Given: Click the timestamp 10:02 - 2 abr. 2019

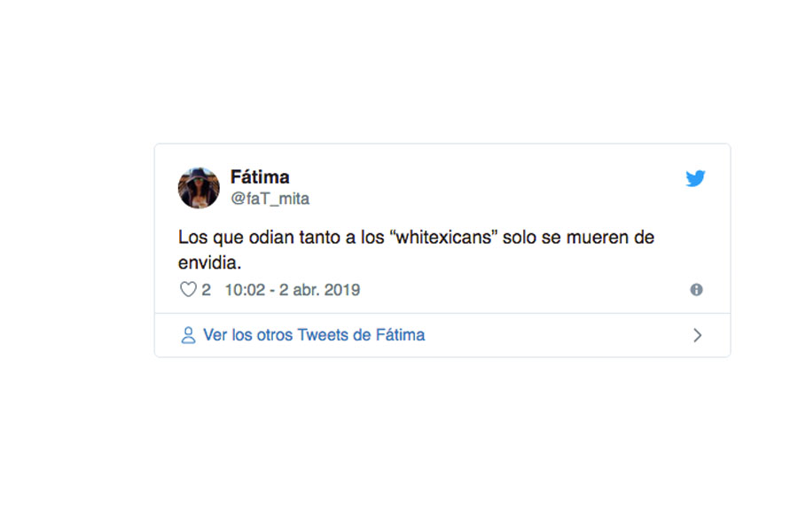Looking at the screenshot, I should pyautogui.click(x=293, y=290).
